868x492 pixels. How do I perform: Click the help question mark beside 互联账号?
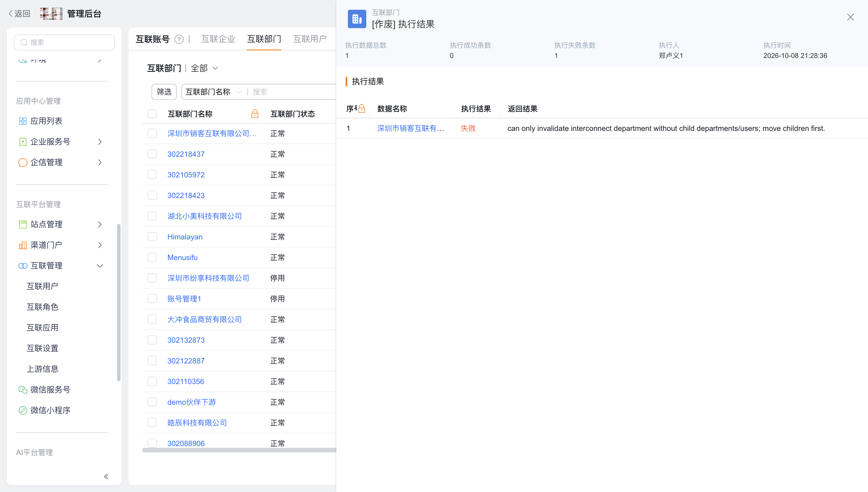[x=179, y=40]
